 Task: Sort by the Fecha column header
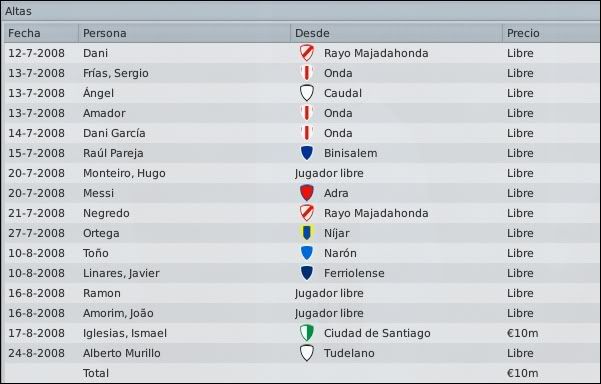coord(41,33)
